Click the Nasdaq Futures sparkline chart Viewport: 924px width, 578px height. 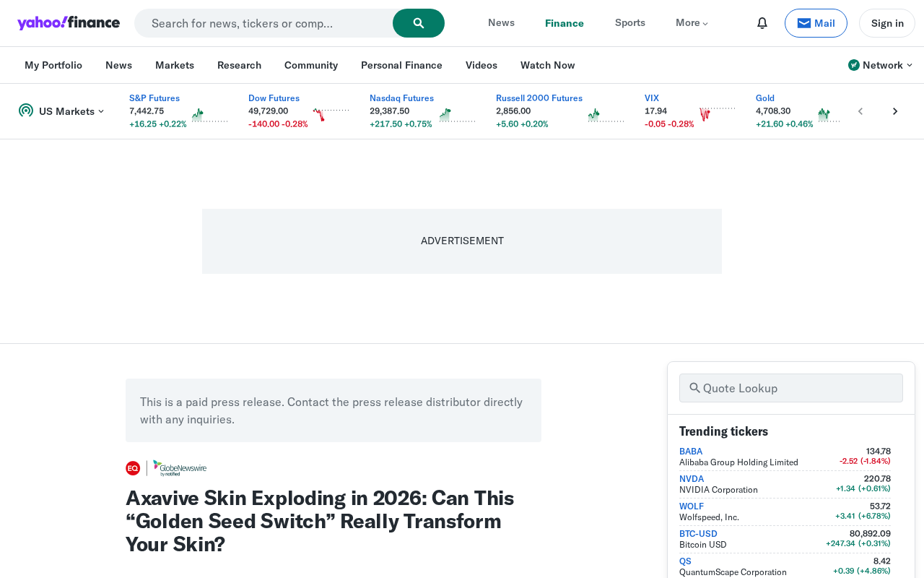[458, 115]
